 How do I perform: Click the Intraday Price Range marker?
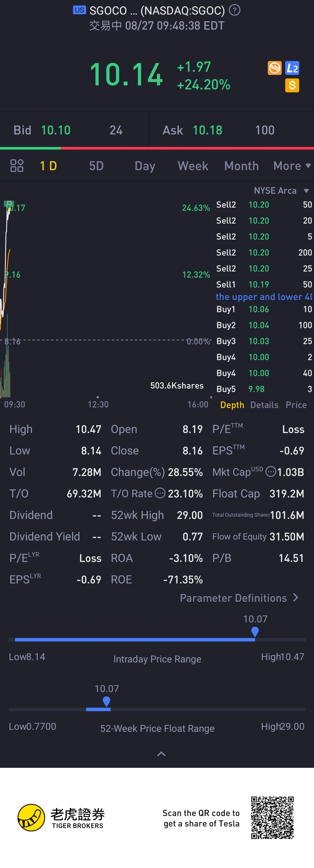pyautogui.click(x=255, y=631)
